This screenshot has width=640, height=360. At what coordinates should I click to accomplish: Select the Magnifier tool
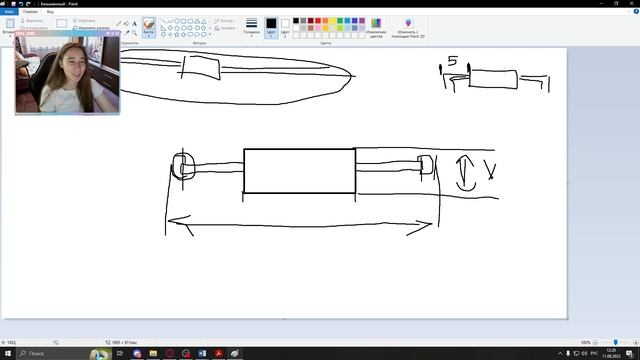coord(134,33)
